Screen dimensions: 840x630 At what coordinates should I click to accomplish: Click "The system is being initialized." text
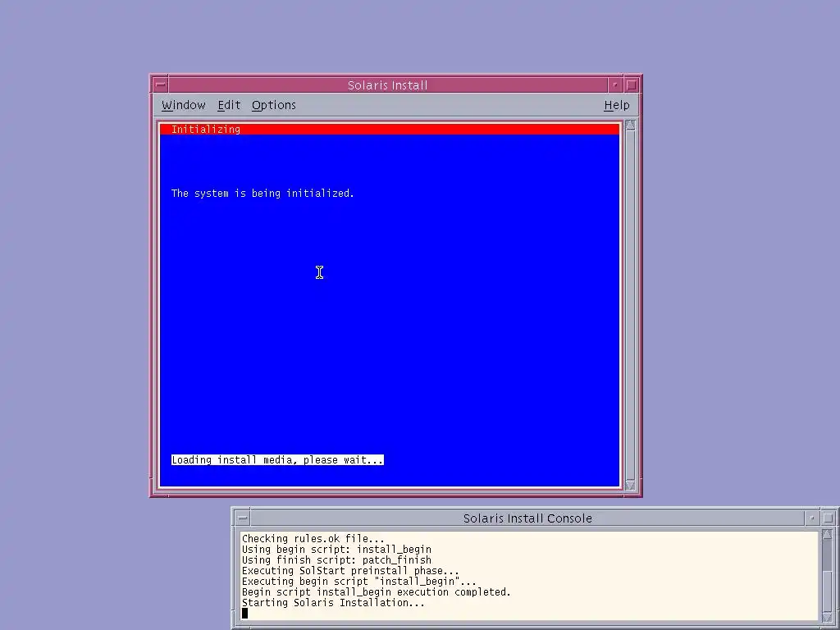(x=262, y=194)
